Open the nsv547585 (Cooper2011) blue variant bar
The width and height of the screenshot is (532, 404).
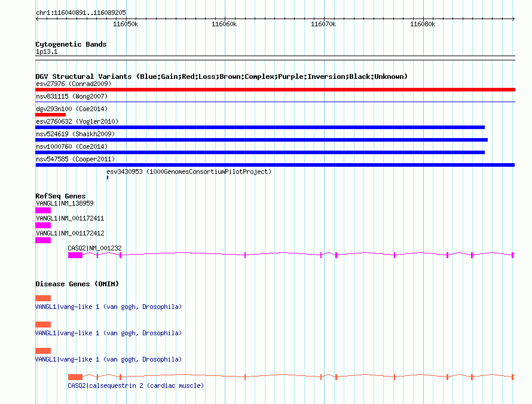tap(275, 165)
